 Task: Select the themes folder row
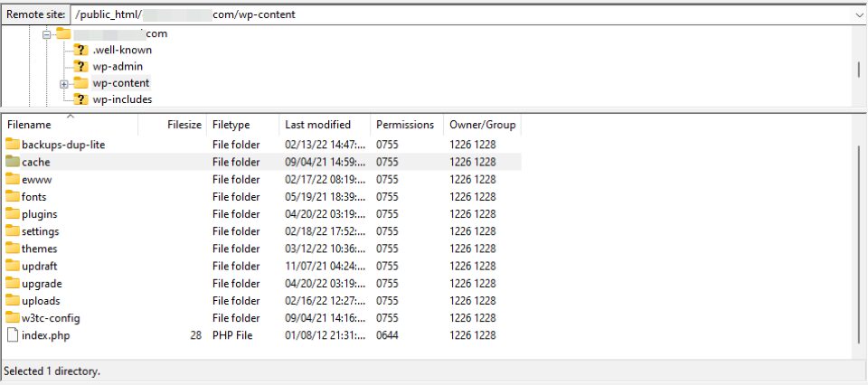261,249
